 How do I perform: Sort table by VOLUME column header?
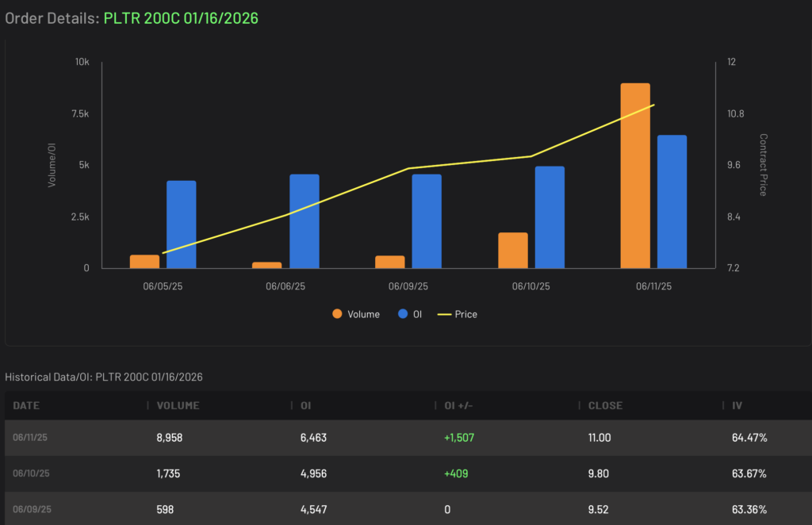(178, 405)
